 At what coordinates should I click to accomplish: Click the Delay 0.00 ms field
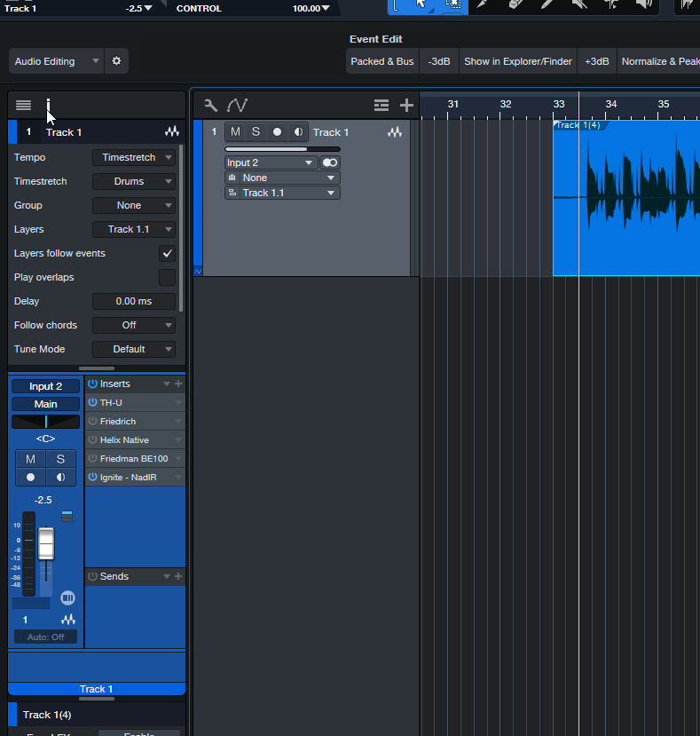click(134, 302)
